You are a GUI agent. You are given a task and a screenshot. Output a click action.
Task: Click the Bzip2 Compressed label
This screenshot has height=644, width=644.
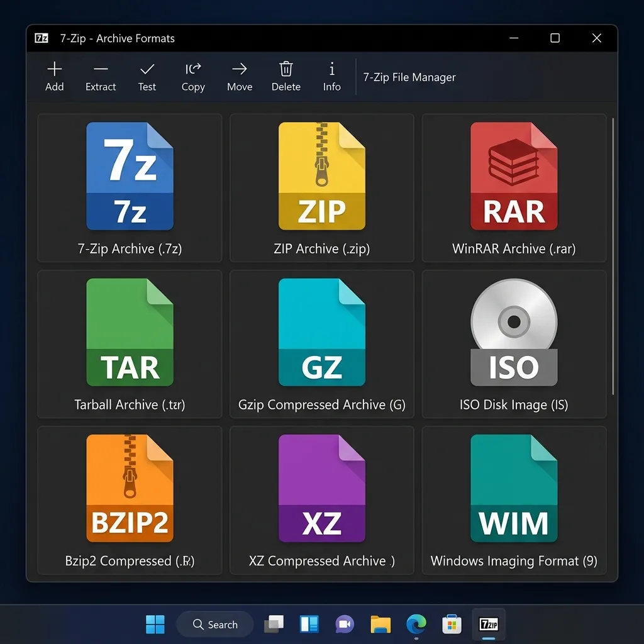(x=130, y=561)
